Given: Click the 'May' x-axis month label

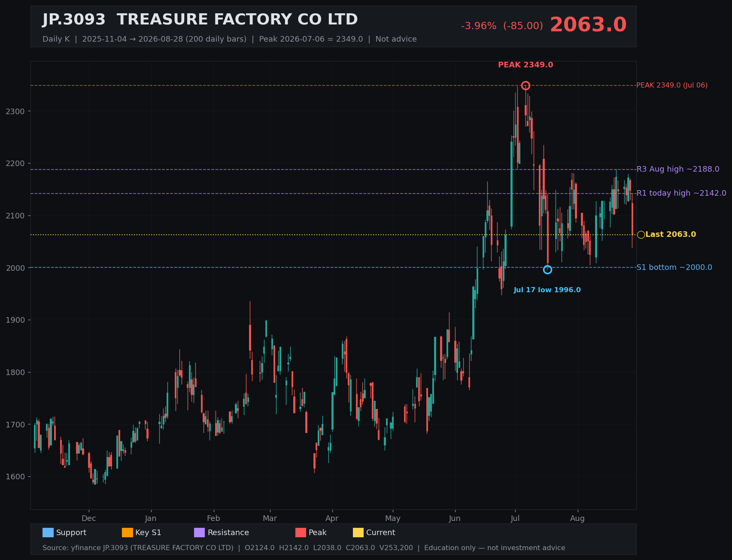Looking at the screenshot, I should pyautogui.click(x=393, y=518).
